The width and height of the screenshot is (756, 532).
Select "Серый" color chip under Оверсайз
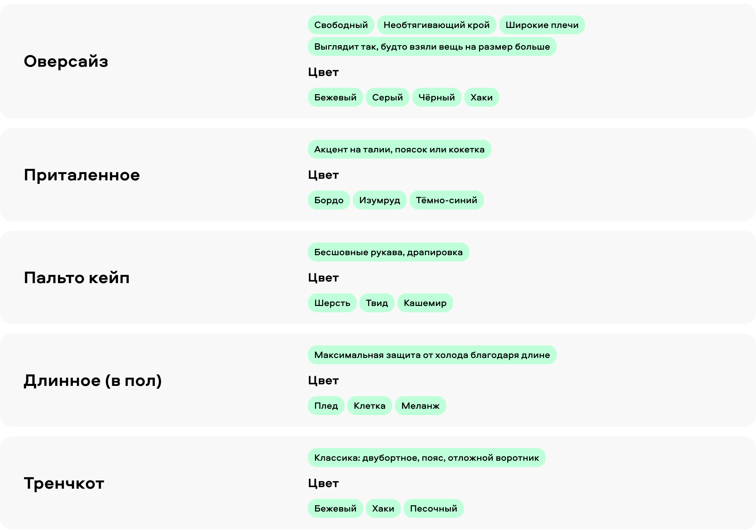(x=387, y=97)
